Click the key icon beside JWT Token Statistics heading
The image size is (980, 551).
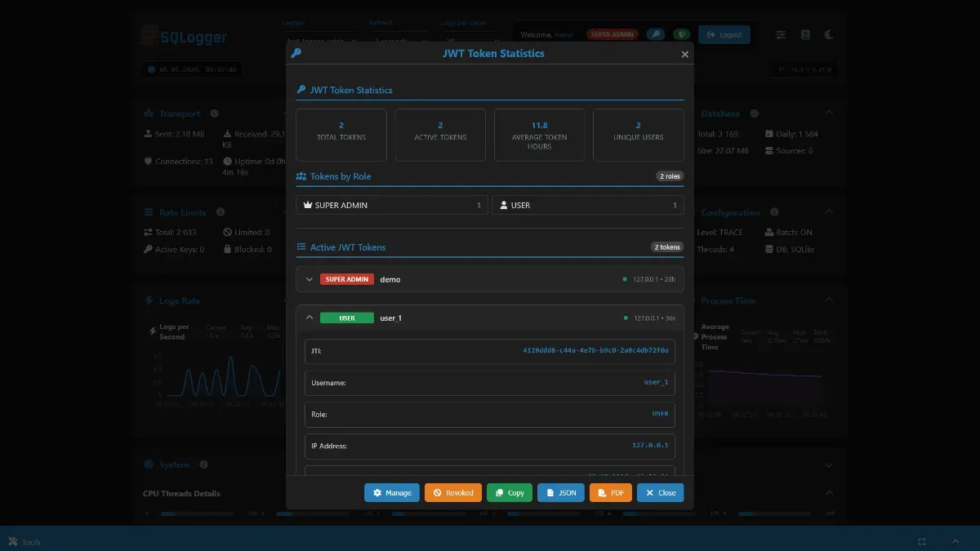[x=301, y=90]
